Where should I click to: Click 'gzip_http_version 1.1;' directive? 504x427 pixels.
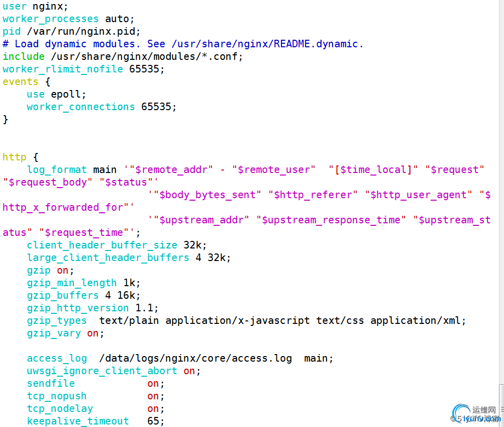pos(92,308)
